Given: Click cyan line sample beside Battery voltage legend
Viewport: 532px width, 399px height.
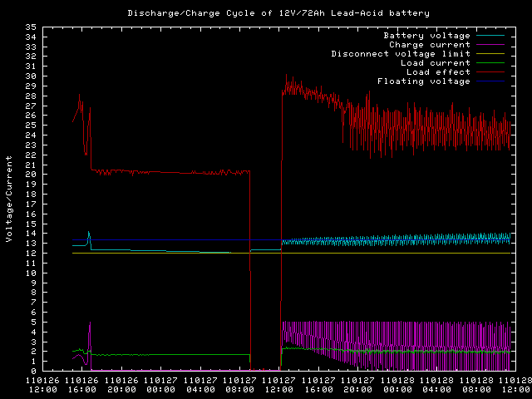Looking at the screenshot, I should tap(492, 36).
